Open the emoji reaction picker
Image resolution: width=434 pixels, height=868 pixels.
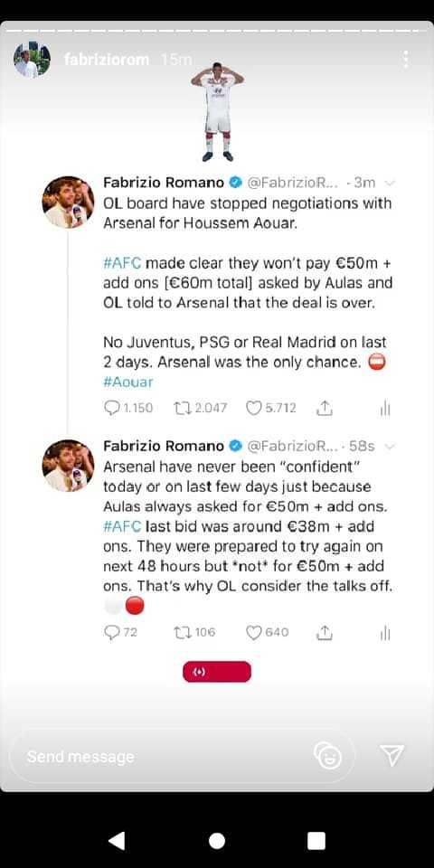327,756
